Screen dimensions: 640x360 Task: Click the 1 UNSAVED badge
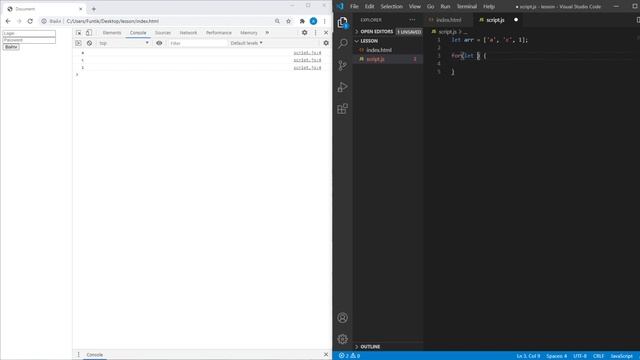pyautogui.click(x=409, y=31)
